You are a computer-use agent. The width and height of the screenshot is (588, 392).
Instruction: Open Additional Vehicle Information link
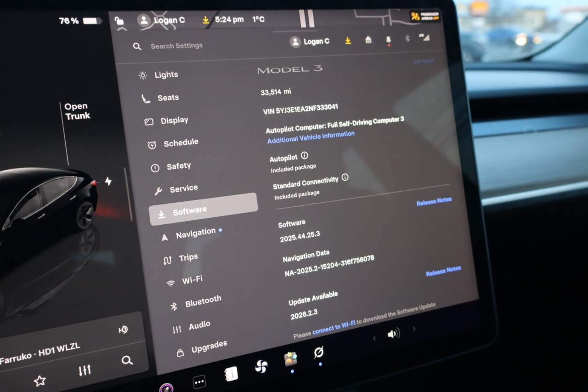pos(311,134)
